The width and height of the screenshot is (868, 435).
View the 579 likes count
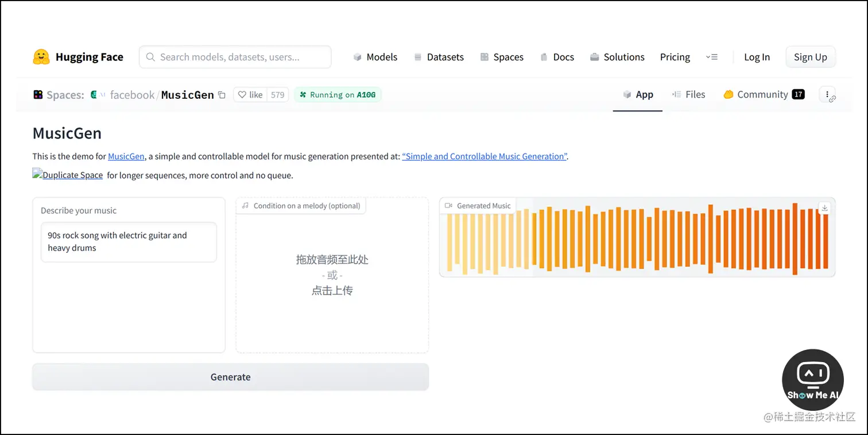pyautogui.click(x=278, y=95)
